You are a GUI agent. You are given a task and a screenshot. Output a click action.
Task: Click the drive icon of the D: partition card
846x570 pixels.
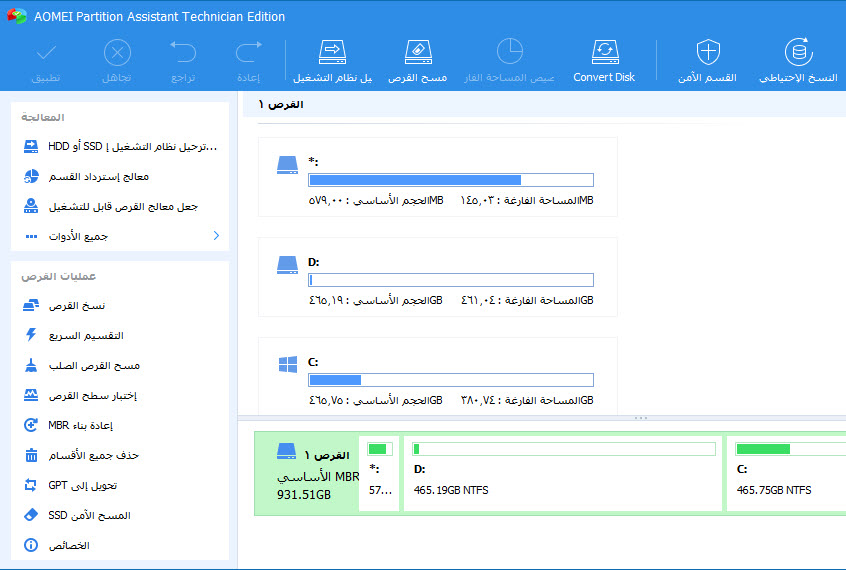click(288, 264)
